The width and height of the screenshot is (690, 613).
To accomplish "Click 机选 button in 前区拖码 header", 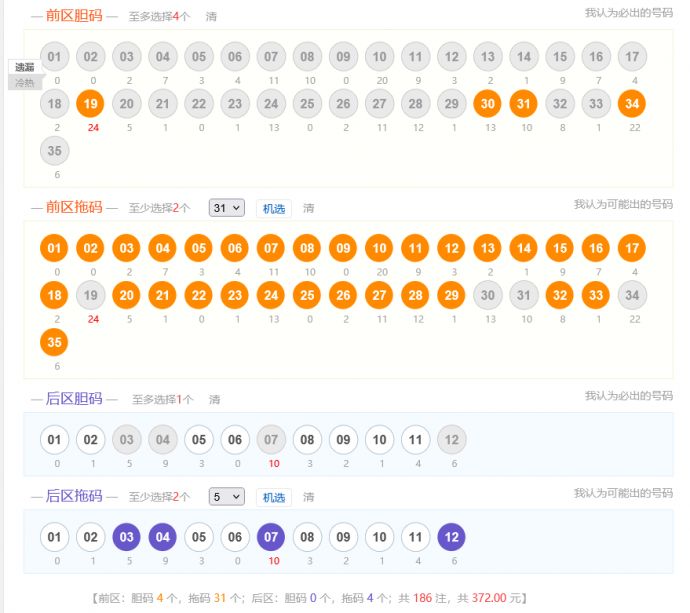I will point(274,208).
